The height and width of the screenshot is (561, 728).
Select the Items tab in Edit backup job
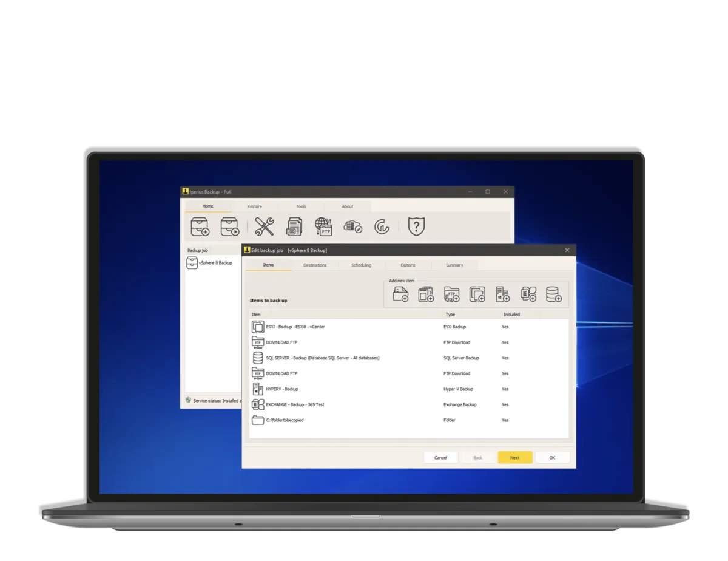pyautogui.click(x=268, y=265)
